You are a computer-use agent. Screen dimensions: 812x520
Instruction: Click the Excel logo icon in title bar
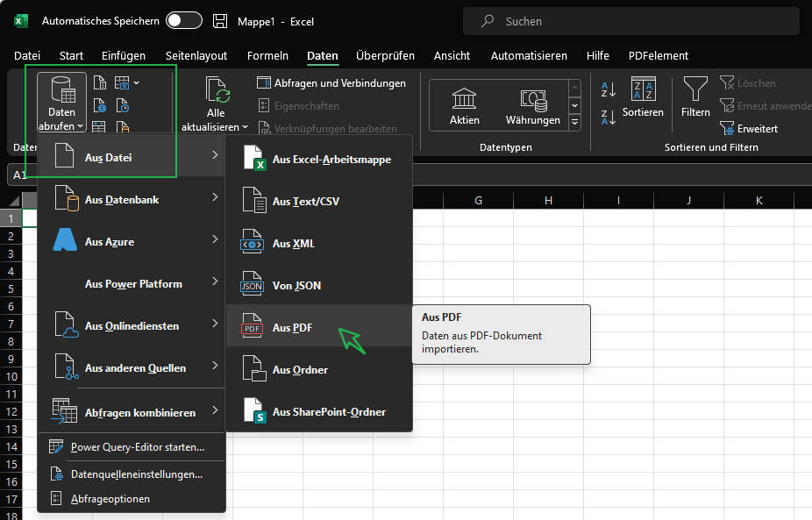pyautogui.click(x=20, y=21)
